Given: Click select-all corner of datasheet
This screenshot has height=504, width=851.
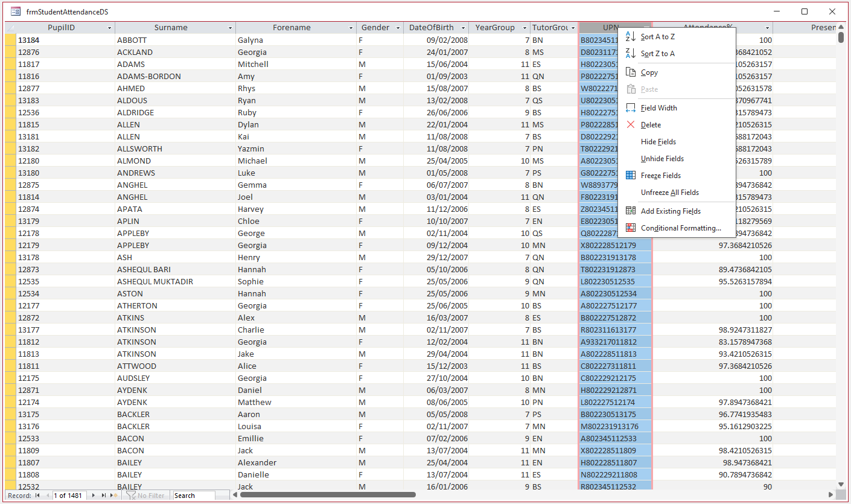Looking at the screenshot, I should click(11, 28).
